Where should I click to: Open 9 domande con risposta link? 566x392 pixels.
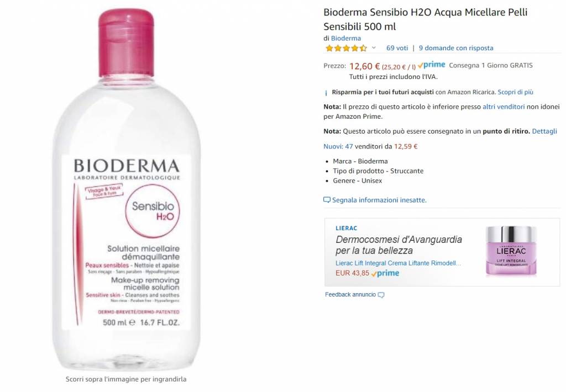[x=456, y=48]
